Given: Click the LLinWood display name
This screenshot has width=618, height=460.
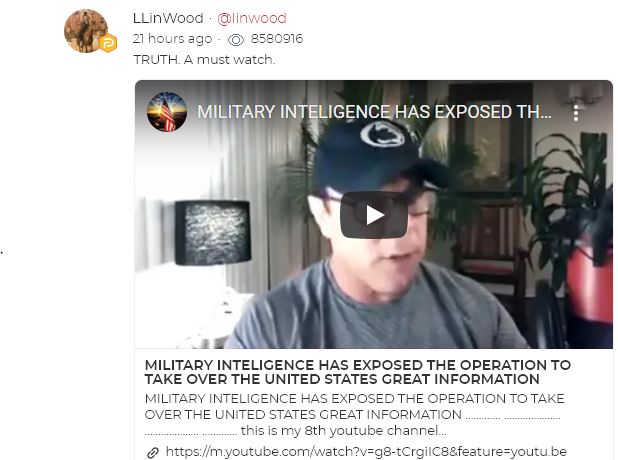Looking at the screenshot, I should tap(168, 18).
